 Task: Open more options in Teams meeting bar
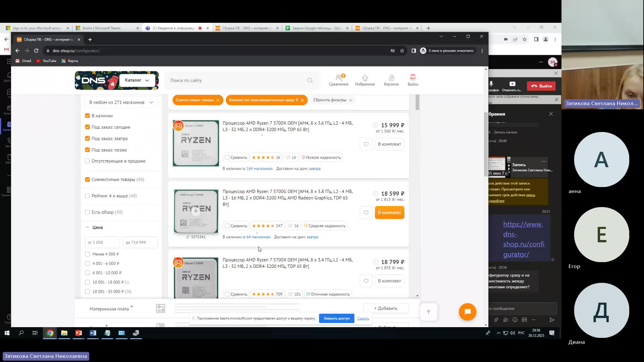[541, 62]
